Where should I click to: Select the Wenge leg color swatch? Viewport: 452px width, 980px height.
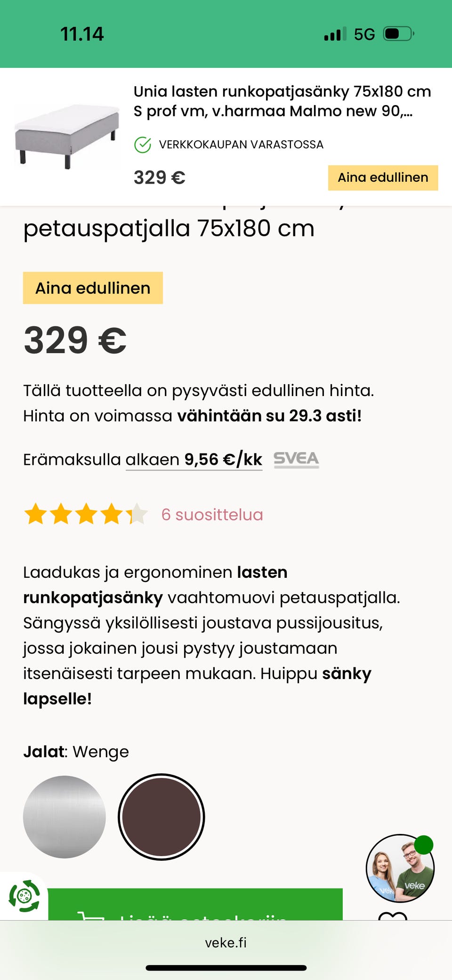click(x=161, y=817)
